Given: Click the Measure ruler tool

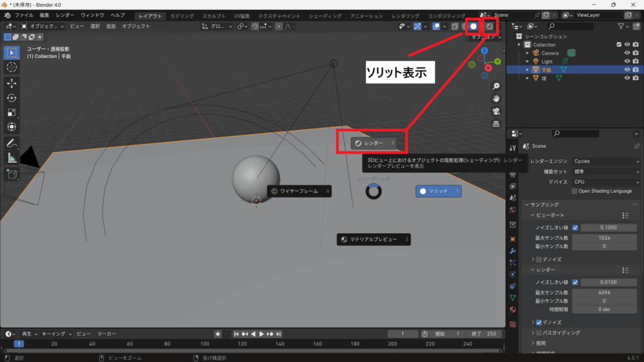Looking at the screenshot, I should tap(11, 158).
